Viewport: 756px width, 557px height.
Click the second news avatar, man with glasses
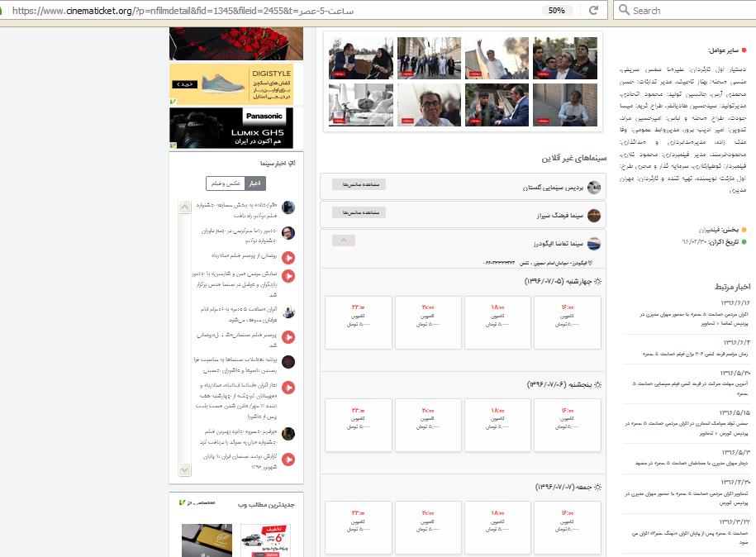click(288, 233)
